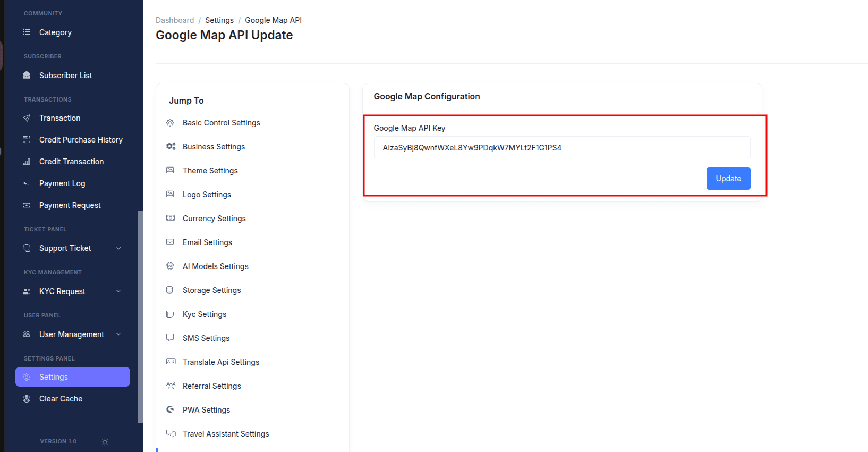868x452 pixels.
Task: Open Settings in the sidebar
Action: coord(73,377)
